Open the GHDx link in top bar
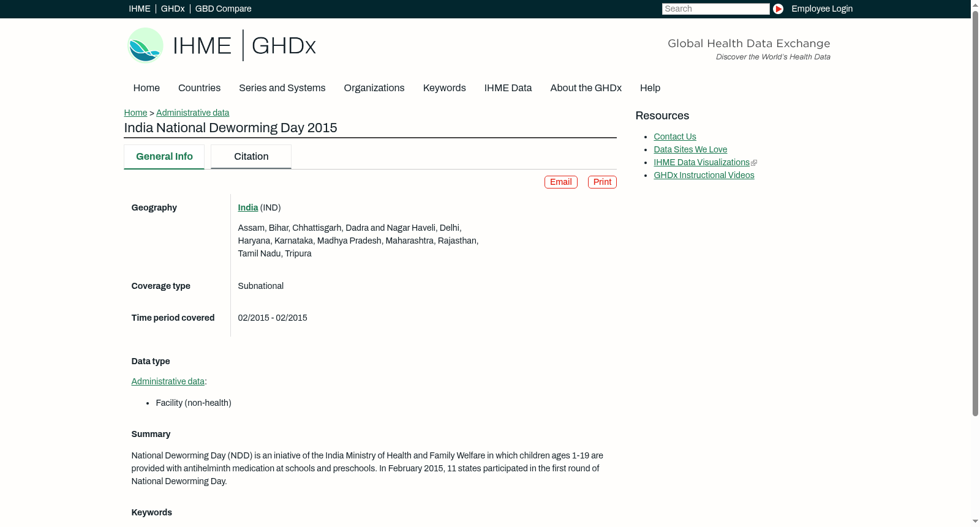 point(173,9)
